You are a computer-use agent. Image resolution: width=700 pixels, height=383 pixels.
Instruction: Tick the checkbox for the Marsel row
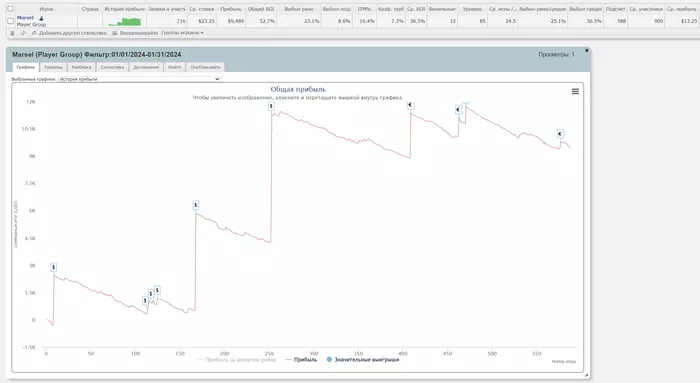coord(10,21)
